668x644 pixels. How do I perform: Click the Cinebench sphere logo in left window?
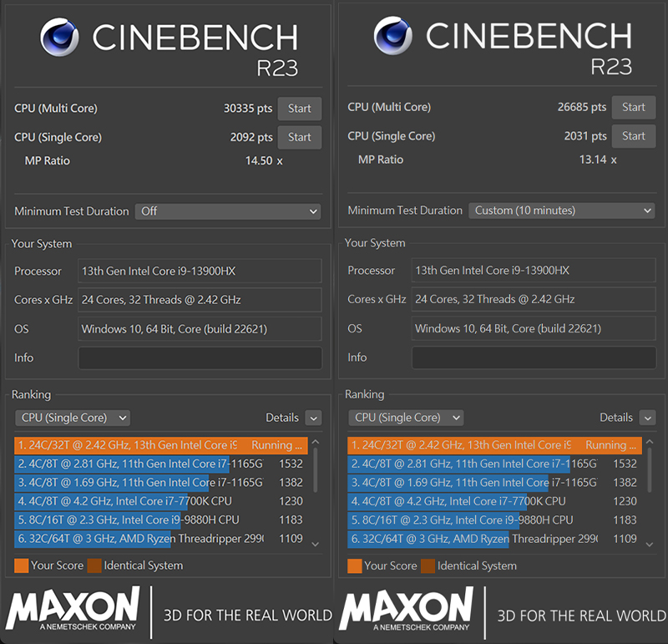point(59,37)
